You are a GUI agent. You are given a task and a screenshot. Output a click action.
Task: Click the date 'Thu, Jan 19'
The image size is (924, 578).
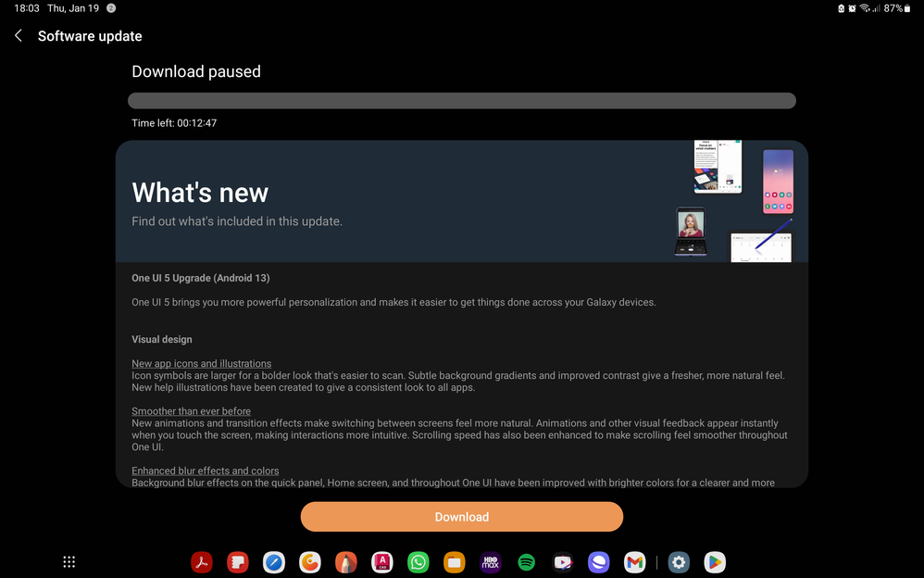(73, 8)
